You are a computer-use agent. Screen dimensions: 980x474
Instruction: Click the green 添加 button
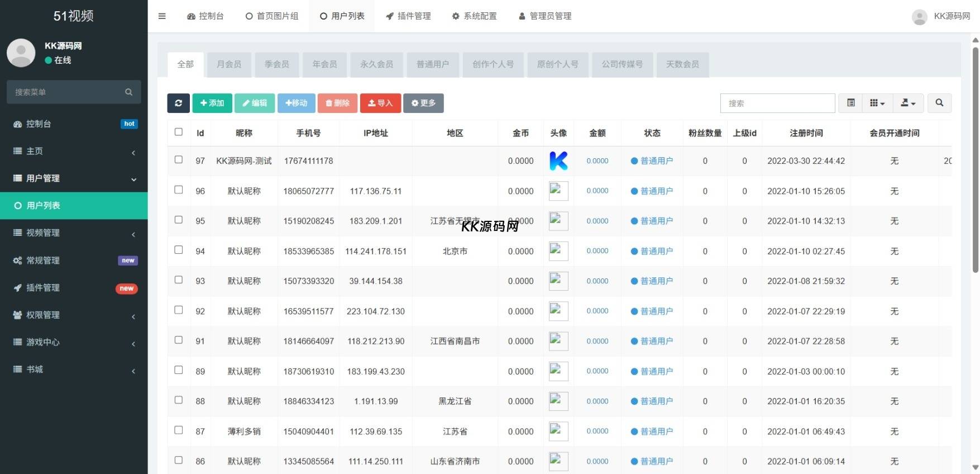[x=212, y=103]
